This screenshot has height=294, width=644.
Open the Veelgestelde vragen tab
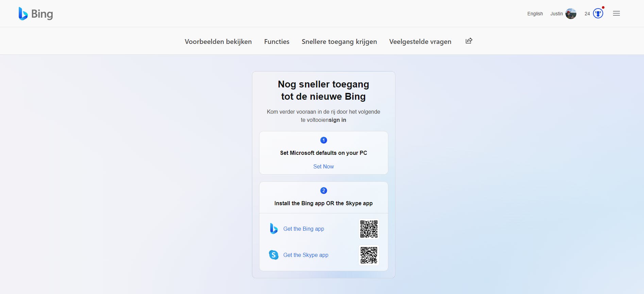[x=420, y=42]
